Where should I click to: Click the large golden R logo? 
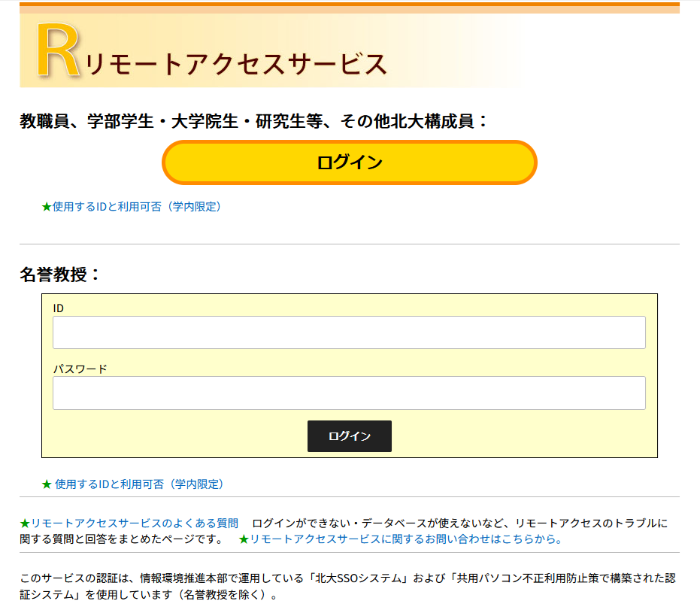coord(58,50)
